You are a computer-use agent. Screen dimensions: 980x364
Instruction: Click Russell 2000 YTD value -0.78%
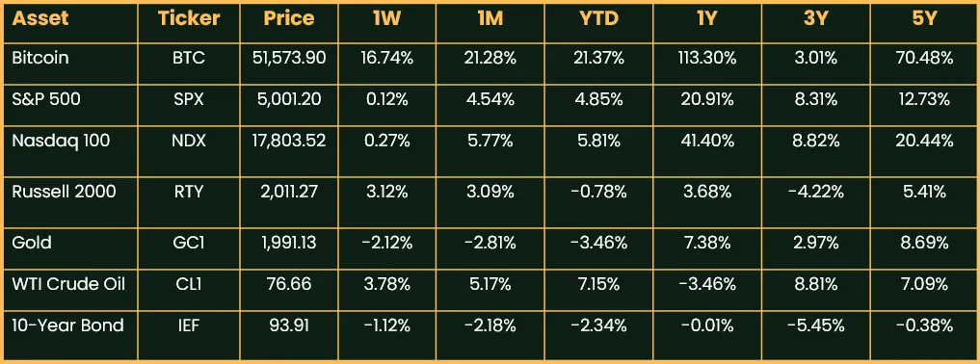(598, 191)
